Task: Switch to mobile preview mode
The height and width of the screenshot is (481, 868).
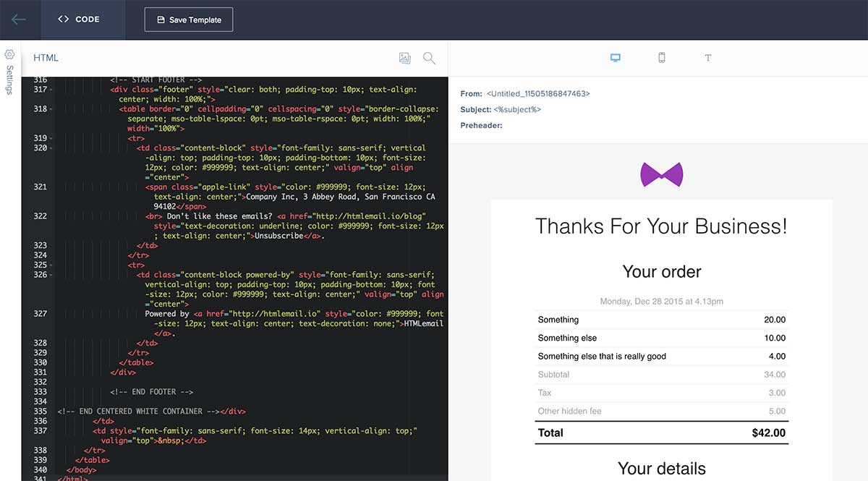Action: point(661,58)
